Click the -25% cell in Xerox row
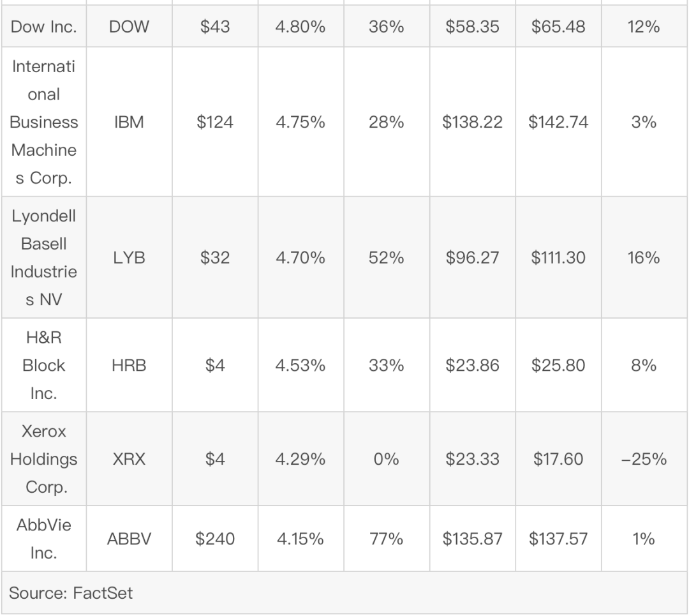689x616 pixels. [x=644, y=459]
